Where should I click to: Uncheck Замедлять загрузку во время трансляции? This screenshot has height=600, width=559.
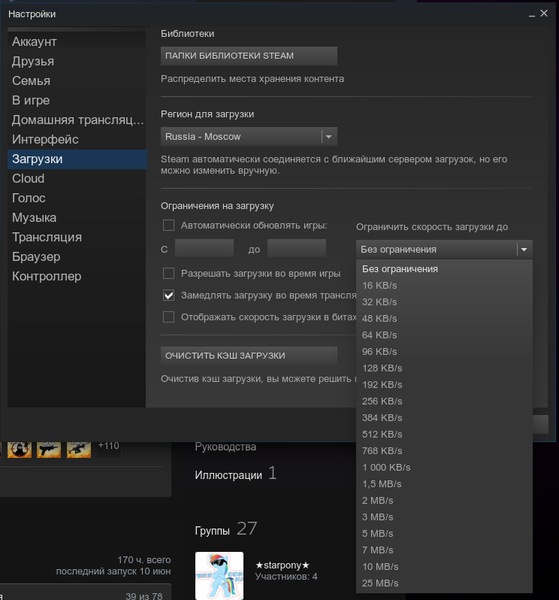[169, 295]
